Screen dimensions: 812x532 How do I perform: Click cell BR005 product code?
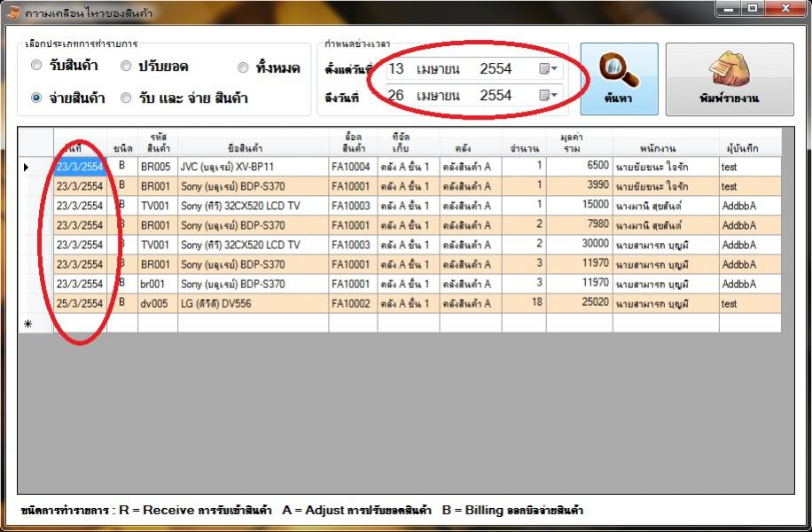point(158,167)
